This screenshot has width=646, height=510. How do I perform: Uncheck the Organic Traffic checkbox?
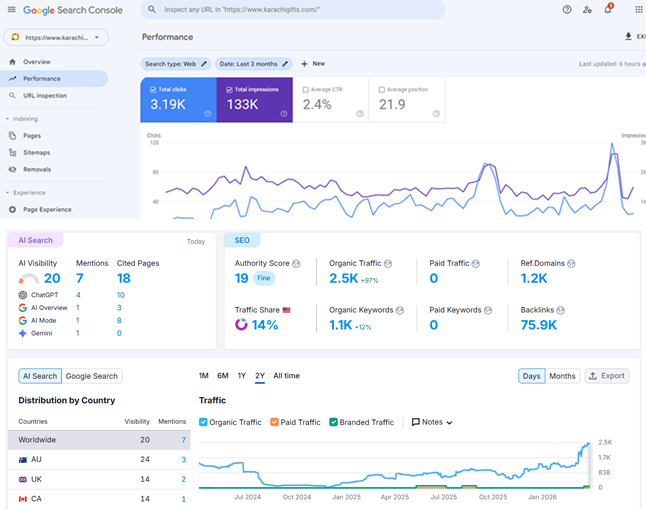[x=204, y=422]
